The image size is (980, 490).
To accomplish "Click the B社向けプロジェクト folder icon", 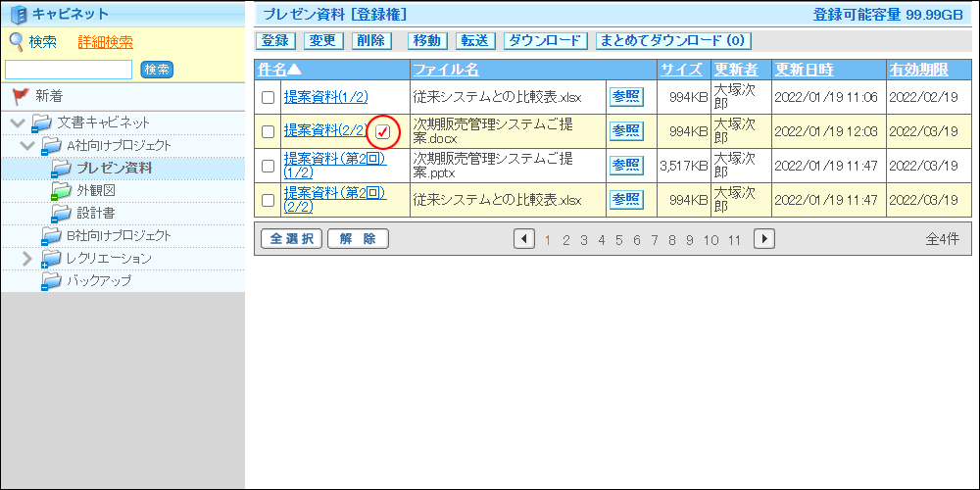I will pyautogui.click(x=51, y=236).
